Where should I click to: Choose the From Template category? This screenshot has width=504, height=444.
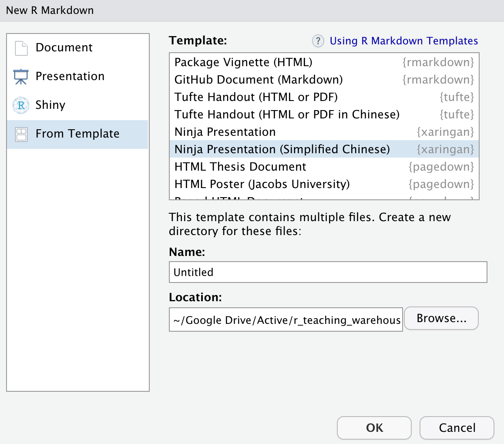coord(77,134)
